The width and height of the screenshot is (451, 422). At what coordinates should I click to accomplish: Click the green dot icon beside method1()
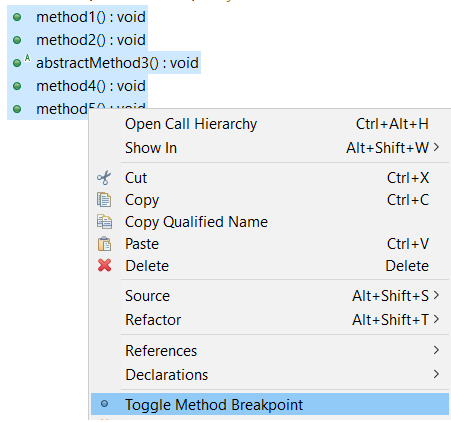[17, 17]
